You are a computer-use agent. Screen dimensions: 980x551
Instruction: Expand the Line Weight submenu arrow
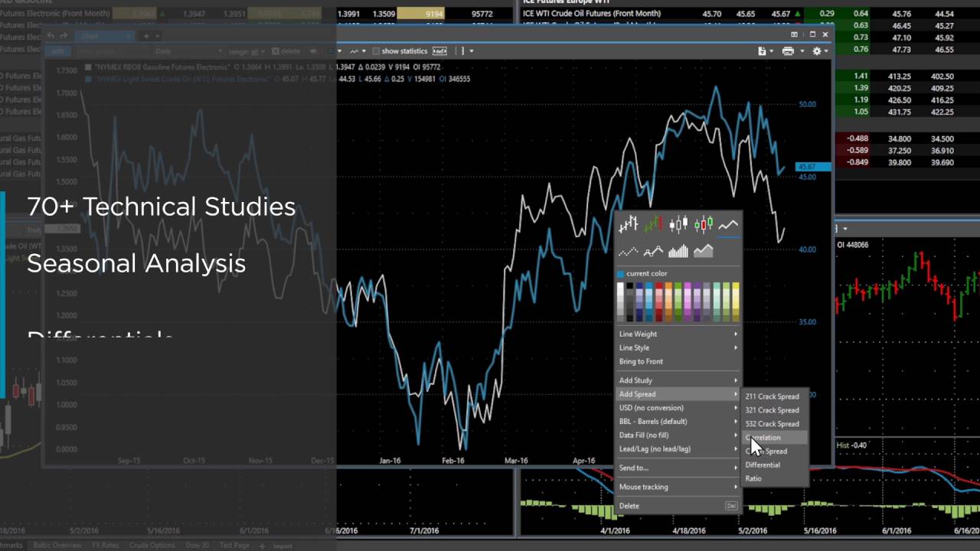[x=736, y=334]
